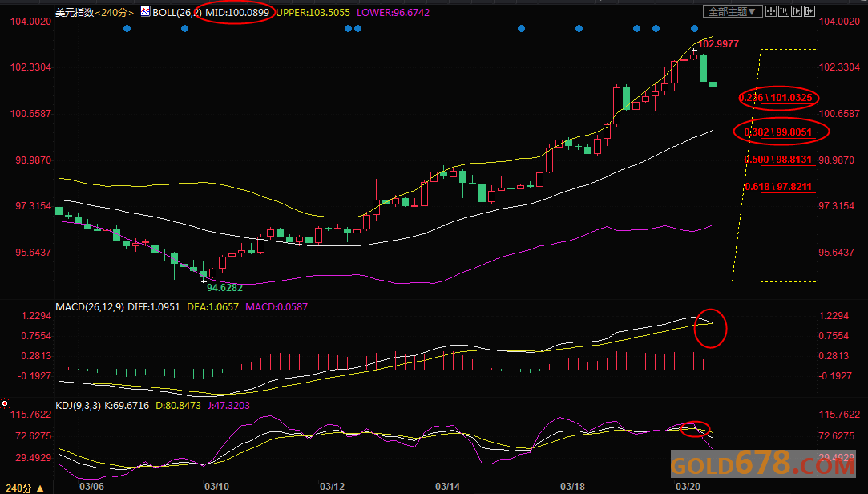Click 97.3154 on the left price axis
Image resolution: width=868 pixels, height=494 pixels.
pos(33,206)
